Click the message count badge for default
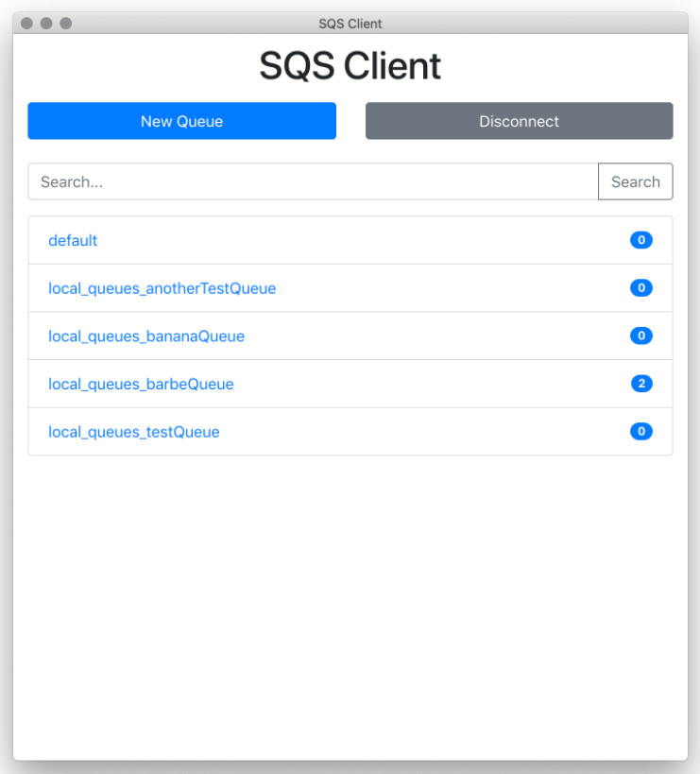The image size is (700, 774). pyautogui.click(x=640, y=240)
